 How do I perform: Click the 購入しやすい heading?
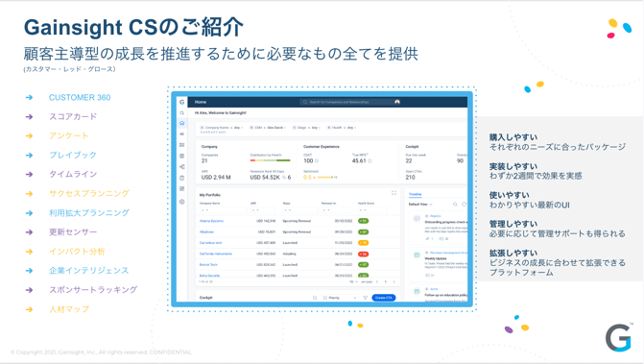513,137
